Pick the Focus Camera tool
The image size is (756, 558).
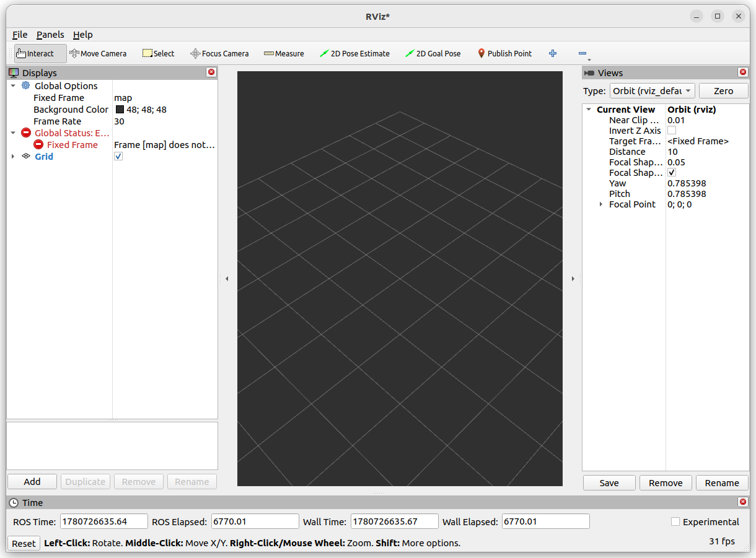click(219, 53)
